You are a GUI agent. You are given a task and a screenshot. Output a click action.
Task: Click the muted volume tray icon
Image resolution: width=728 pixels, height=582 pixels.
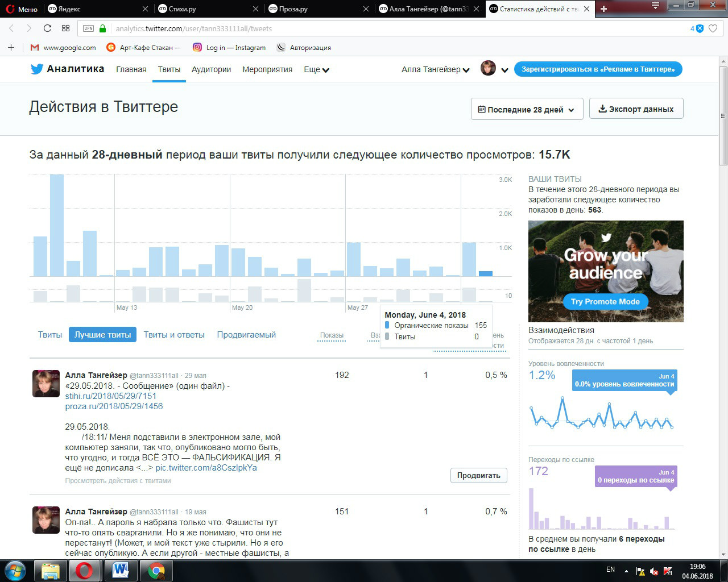click(x=654, y=571)
